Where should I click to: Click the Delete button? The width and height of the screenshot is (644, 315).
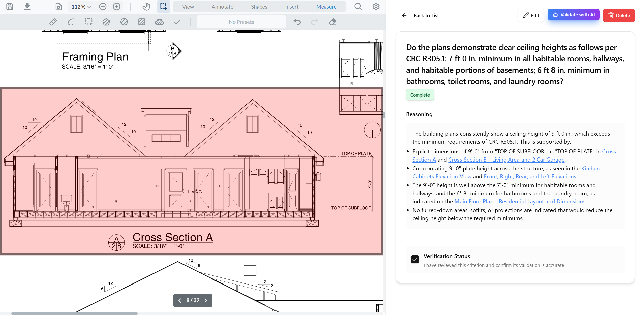click(619, 15)
